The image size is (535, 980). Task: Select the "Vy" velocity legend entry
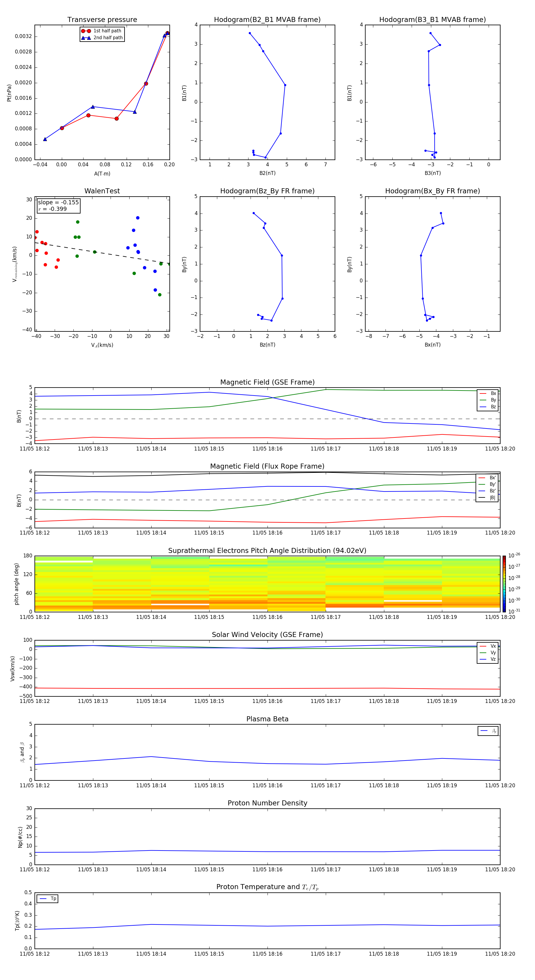tap(488, 652)
